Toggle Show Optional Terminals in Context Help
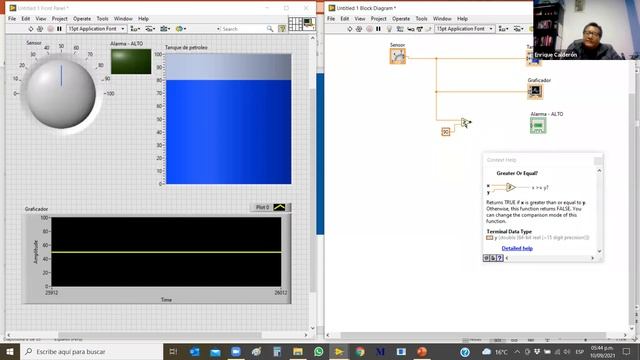 click(x=486, y=258)
